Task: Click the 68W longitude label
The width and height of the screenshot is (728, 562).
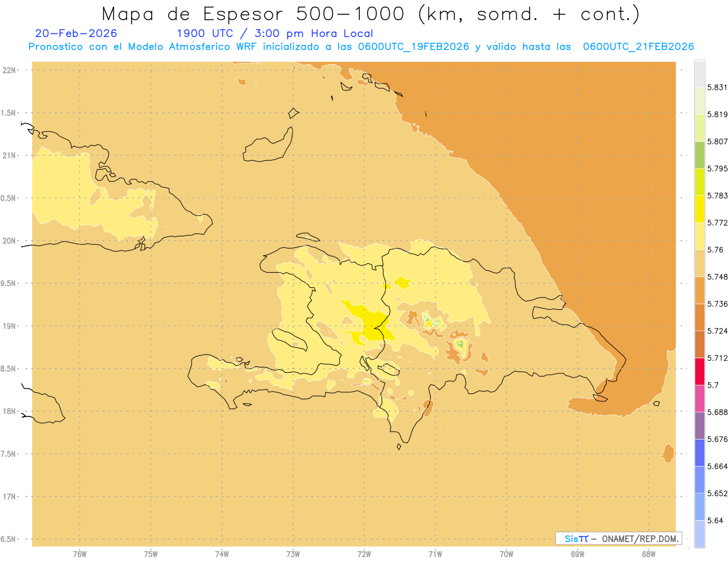Action: 648,554
